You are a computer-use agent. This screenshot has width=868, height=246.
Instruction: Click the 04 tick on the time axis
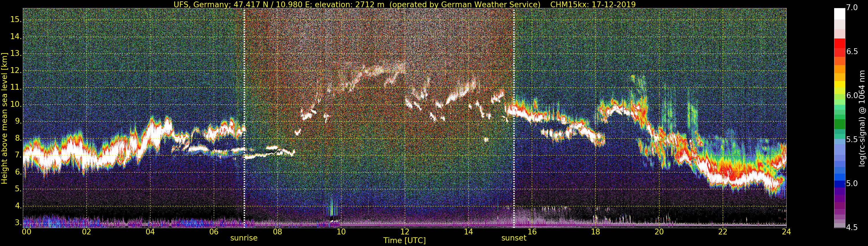pos(150,232)
